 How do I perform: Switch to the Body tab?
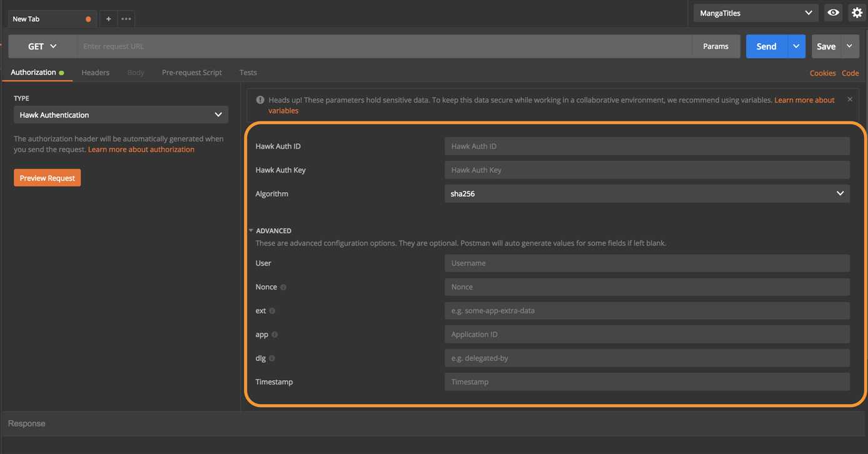(x=136, y=73)
